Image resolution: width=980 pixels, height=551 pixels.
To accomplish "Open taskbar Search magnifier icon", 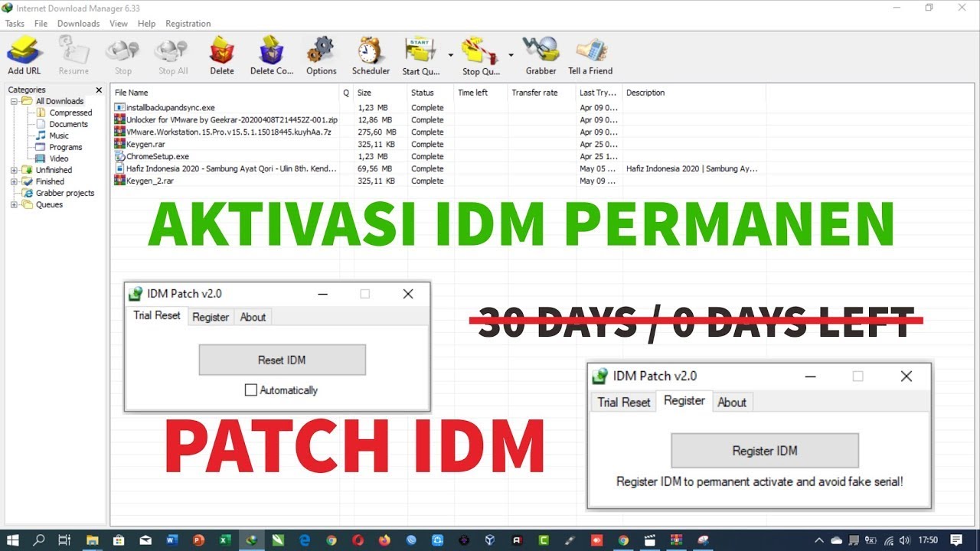I will 39,540.
